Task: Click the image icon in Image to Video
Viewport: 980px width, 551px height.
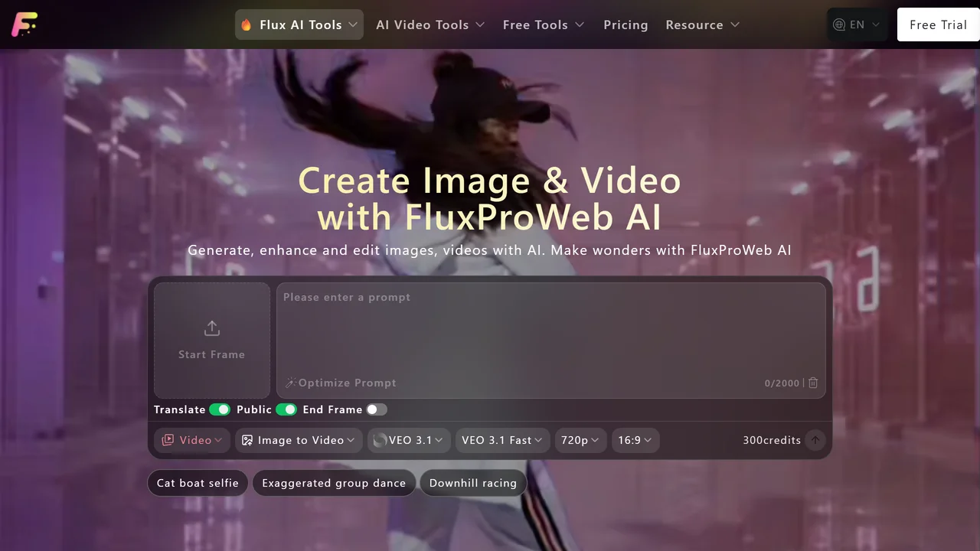Action: [x=247, y=440]
